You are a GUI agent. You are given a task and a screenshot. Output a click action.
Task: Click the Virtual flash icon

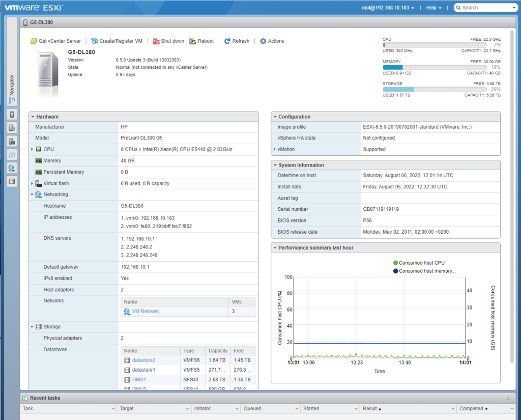point(39,184)
